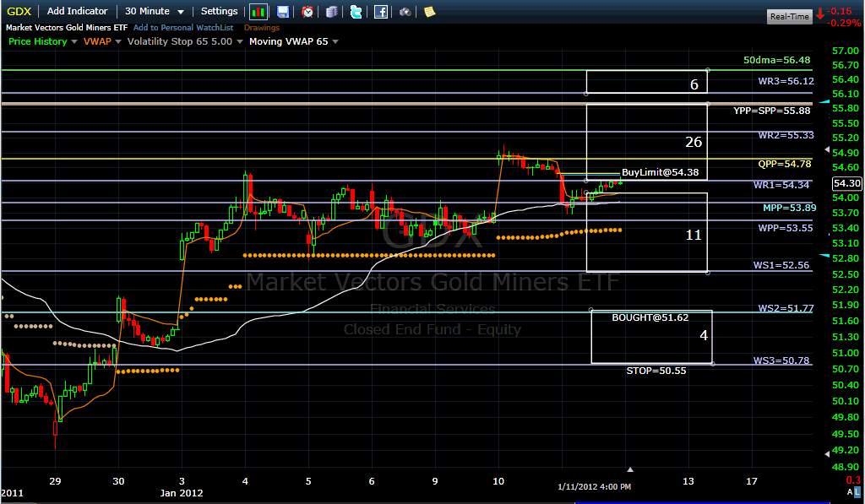Click the red 0.3 value near scale bottom
865x504 pixels.
tap(853, 480)
